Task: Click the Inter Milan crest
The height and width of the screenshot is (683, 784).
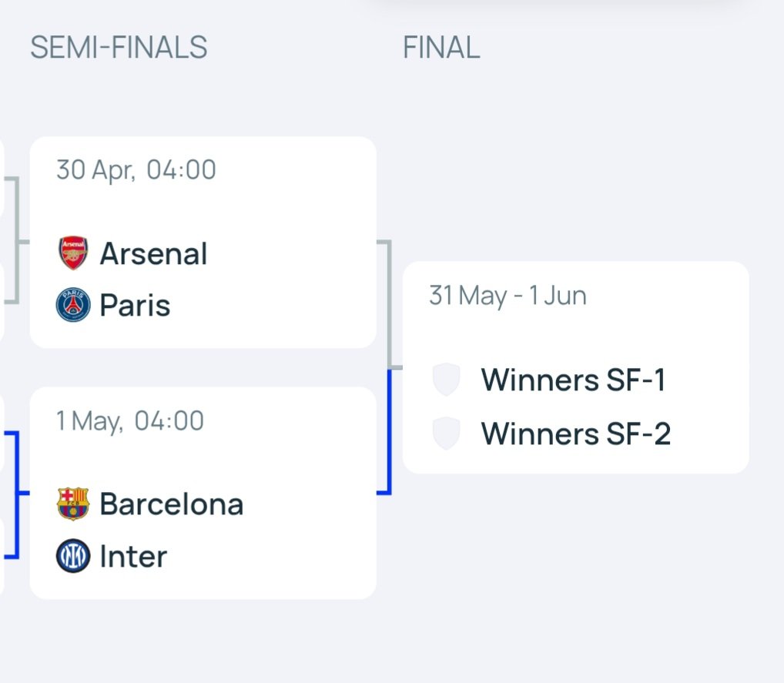Action: click(x=73, y=555)
